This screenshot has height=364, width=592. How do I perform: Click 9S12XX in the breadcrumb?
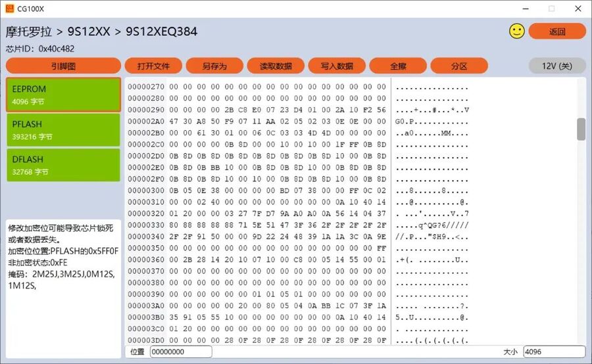89,32
